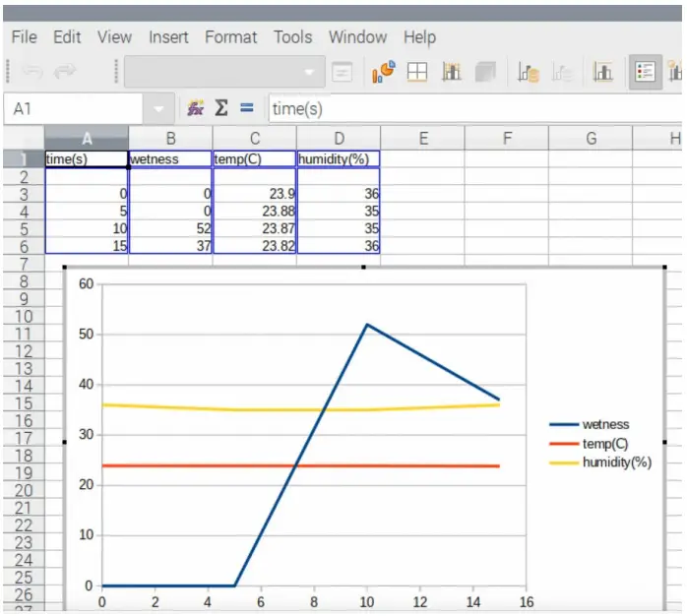
Task: Click the Undo arrow icon
Action: click(x=32, y=72)
